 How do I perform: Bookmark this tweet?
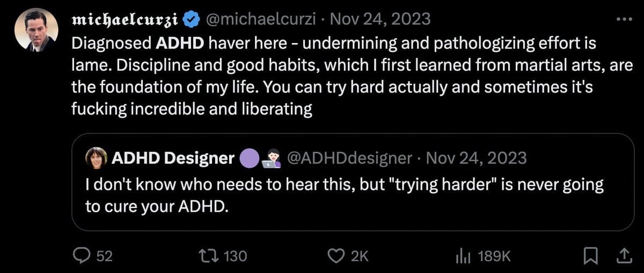(590, 257)
